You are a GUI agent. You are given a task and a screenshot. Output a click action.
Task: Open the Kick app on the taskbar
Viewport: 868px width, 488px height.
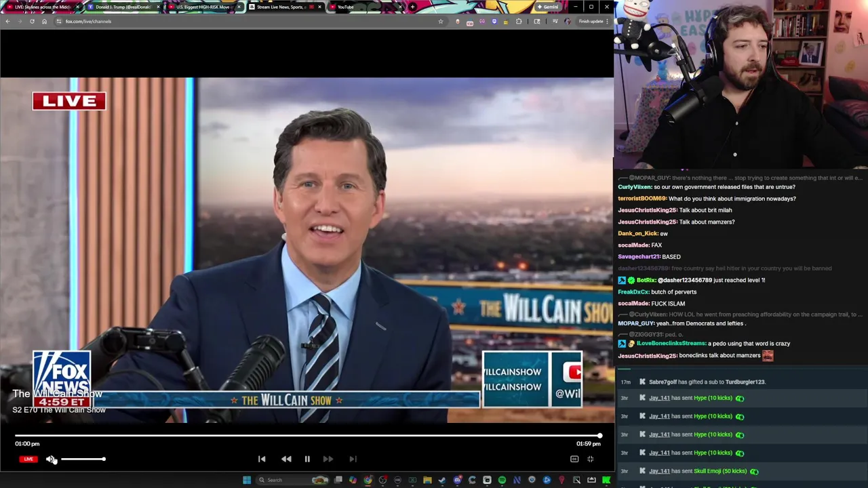point(606,480)
